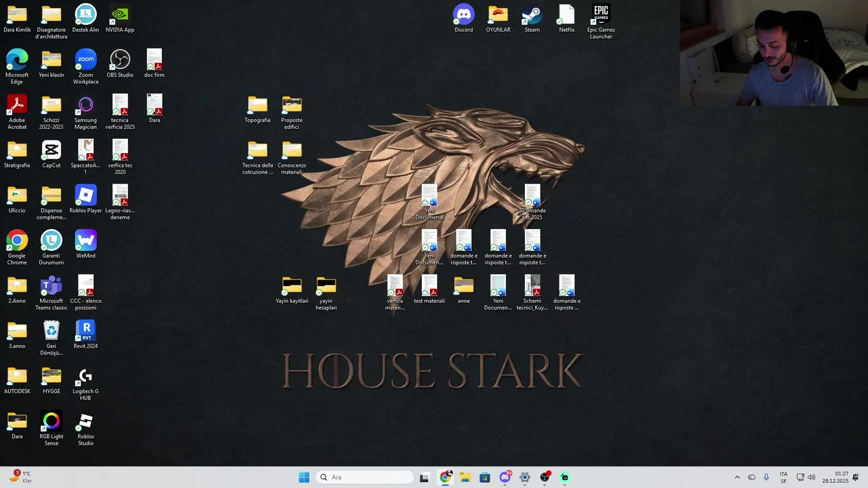Select the Destek Alın shortcut

tap(85, 18)
